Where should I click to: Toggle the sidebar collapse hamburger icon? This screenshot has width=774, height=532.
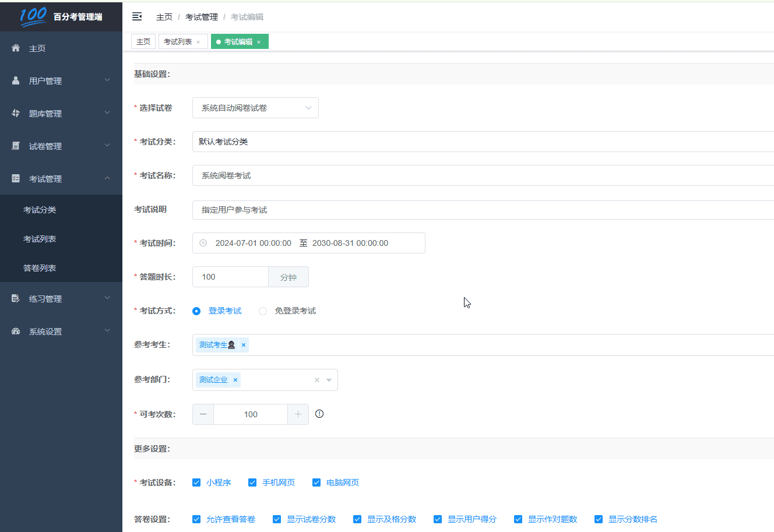tap(136, 16)
